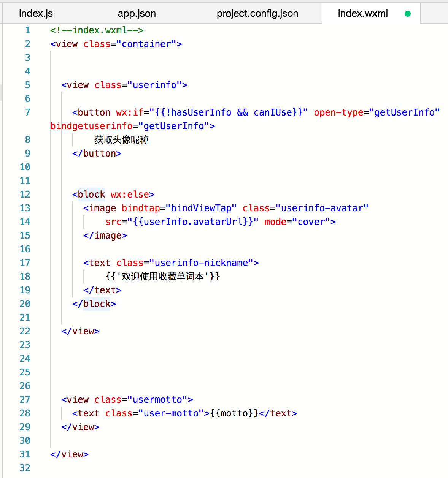This screenshot has width=448, height=478.
Task: Click the <block wx:else> tag
Action: (113, 195)
